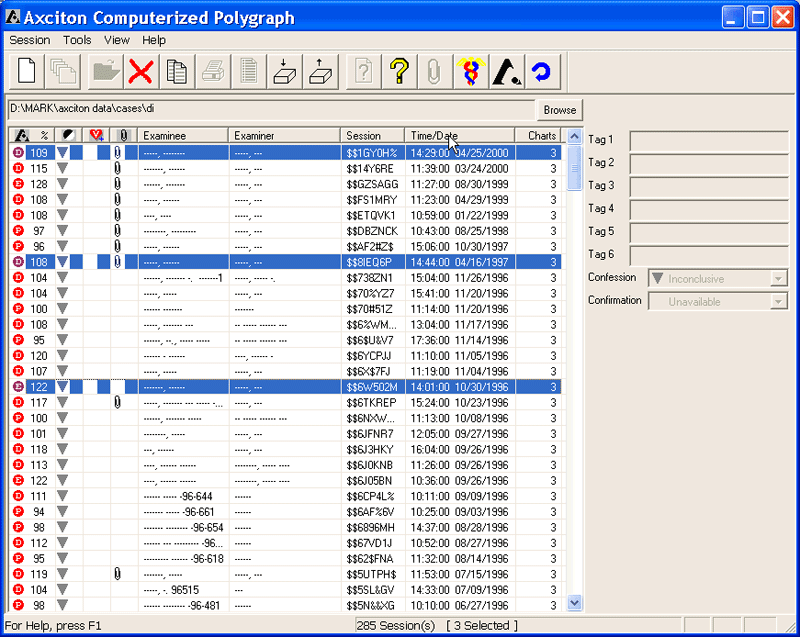Image resolution: width=800 pixels, height=637 pixels.
Task: Click the open folder toolbar icon
Action: (x=106, y=71)
